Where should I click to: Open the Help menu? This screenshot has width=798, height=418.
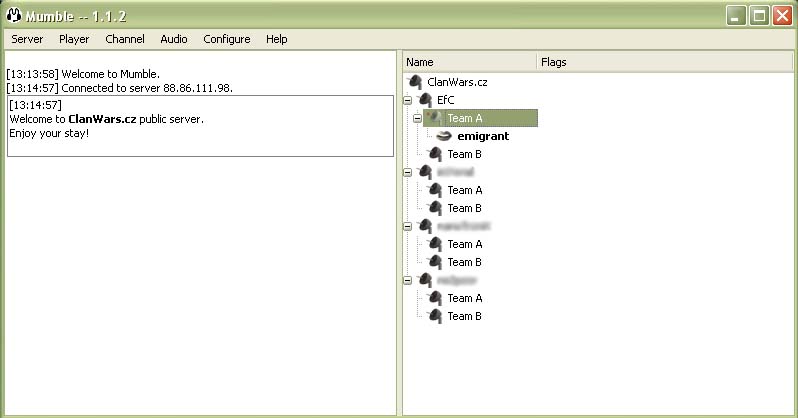click(276, 39)
